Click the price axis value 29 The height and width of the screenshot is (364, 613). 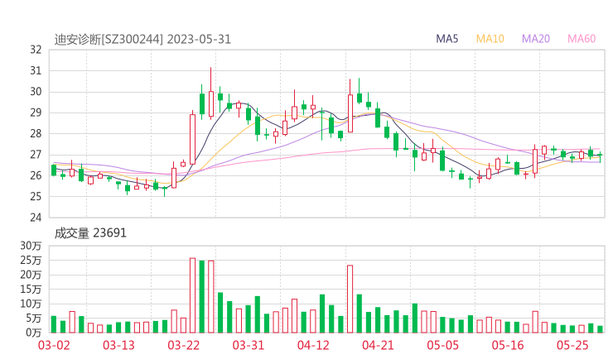(x=36, y=113)
